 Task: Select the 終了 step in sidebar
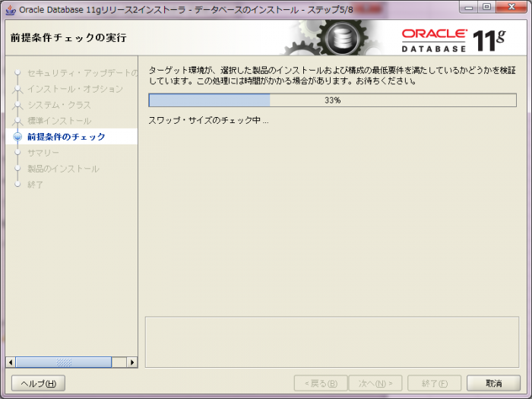35,185
